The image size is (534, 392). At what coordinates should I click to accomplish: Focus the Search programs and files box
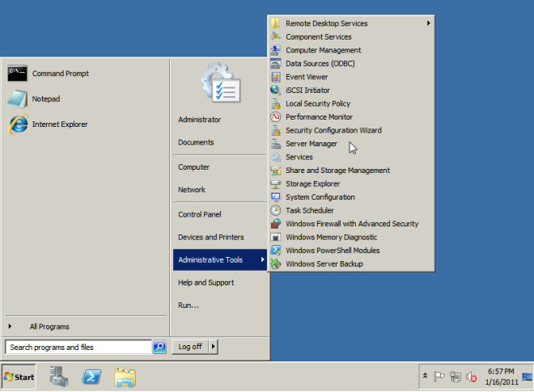coord(78,347)
